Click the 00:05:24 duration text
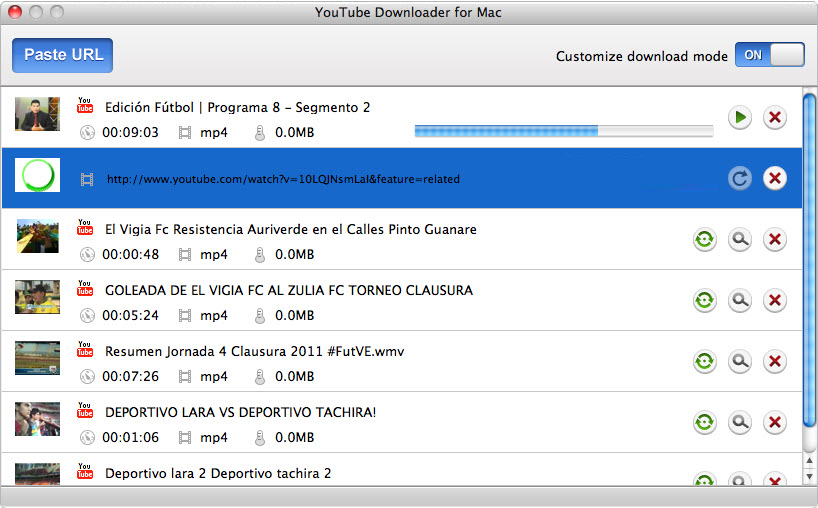The height and width of the screenshot is (508, 818). point(130,316)
